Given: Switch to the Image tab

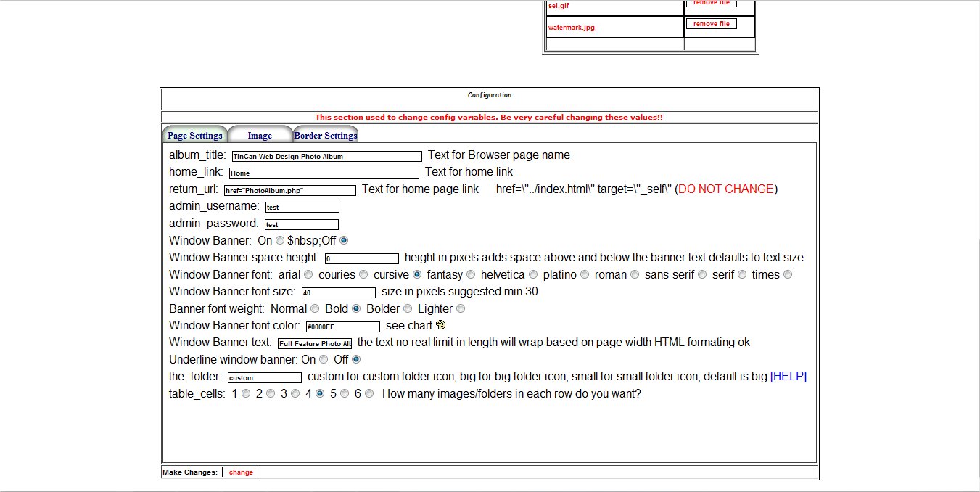Looking at the screenshot, I should [x=260, y=135].
